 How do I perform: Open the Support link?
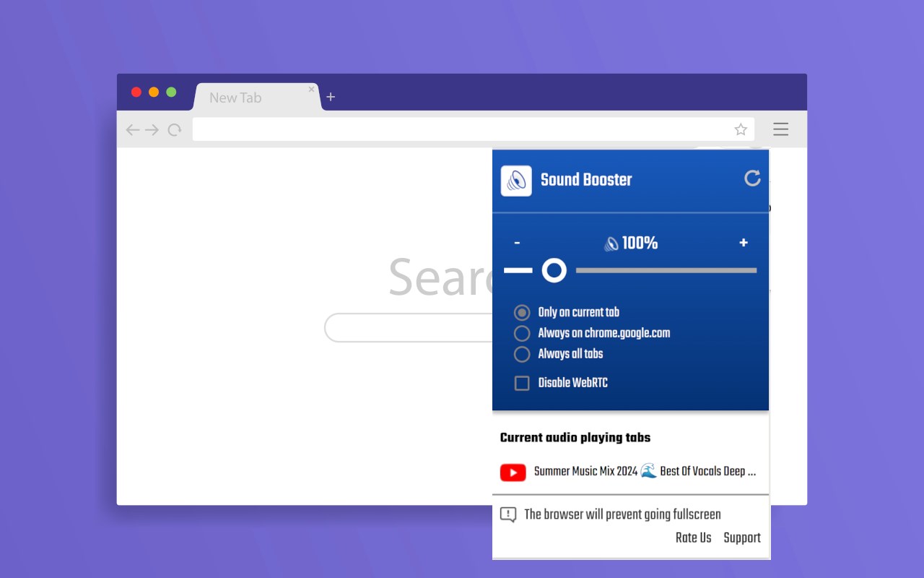pos(742,538)
